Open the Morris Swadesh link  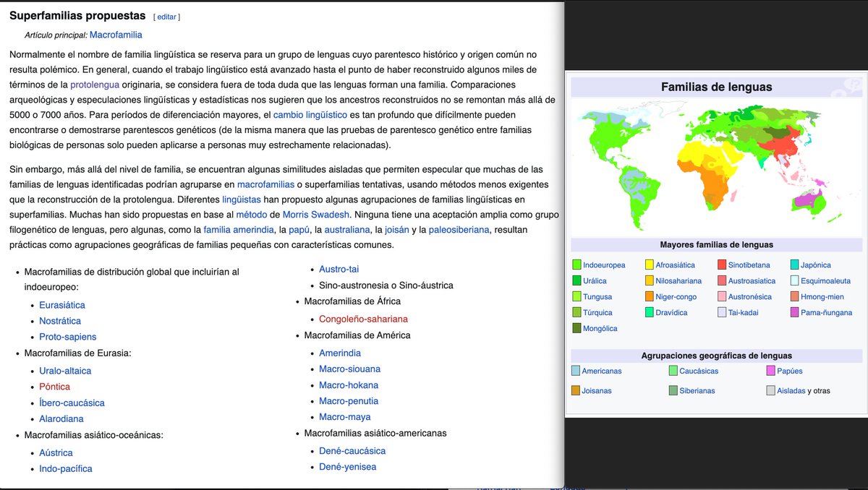316,215
